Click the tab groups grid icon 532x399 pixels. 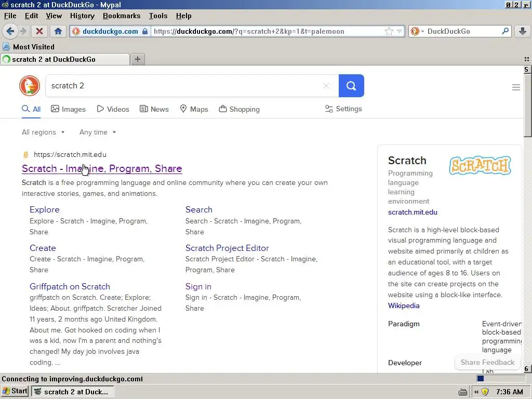pos(527,59)
